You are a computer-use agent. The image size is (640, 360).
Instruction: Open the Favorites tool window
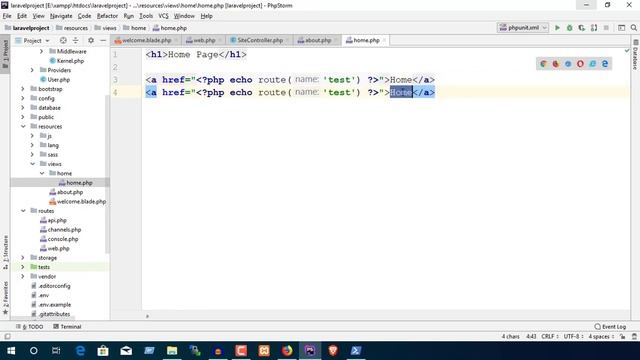(x=5, y=298)
